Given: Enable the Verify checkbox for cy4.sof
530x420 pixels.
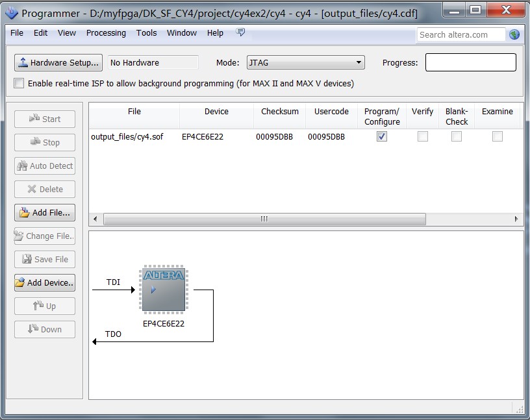Looking at the screenshot, I should click(x=422, y=136).
